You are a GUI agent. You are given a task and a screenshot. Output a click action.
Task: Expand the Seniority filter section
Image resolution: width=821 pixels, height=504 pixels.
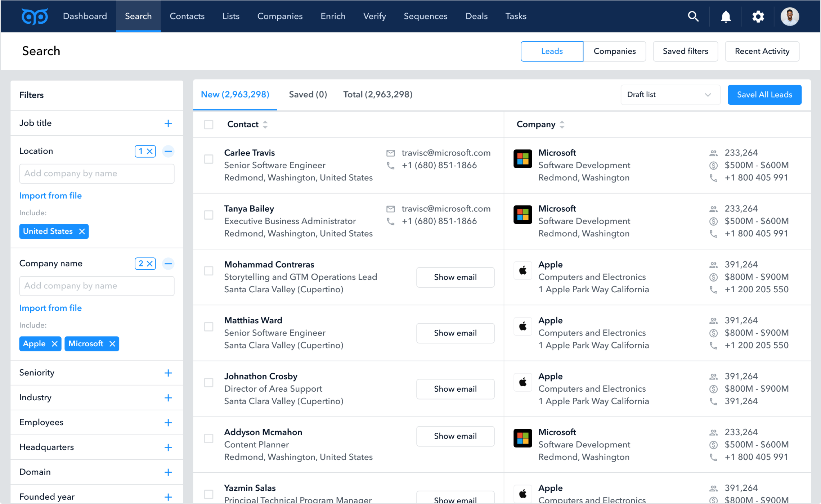pyautogui.click(x=168, y=373)
